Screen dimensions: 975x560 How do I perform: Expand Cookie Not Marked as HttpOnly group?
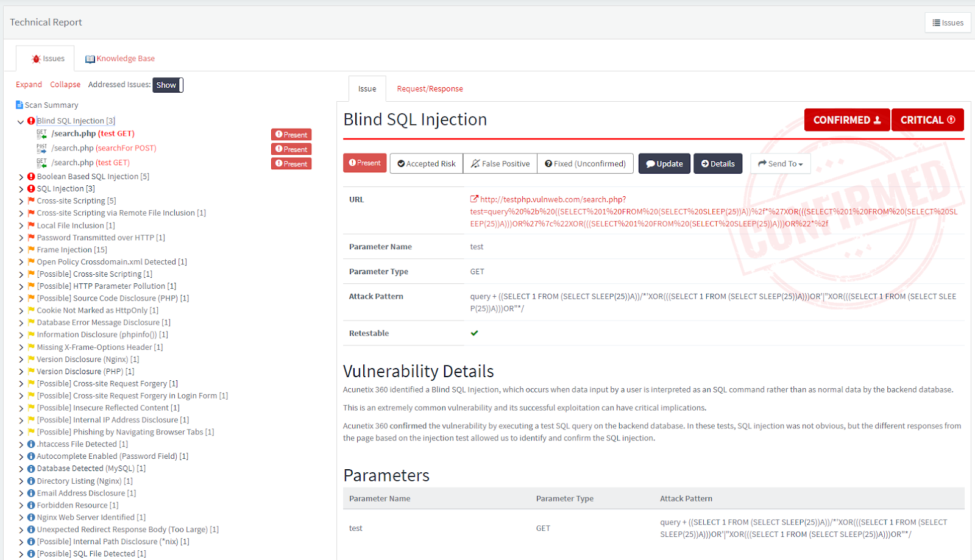pyautogui.click(x=21, y=311)
